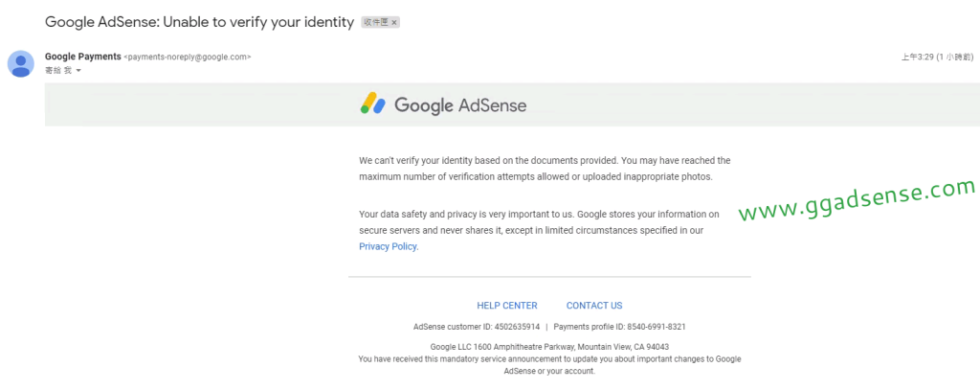
Task: Click the mandatory service announcement notice
Action: (549, 365)
